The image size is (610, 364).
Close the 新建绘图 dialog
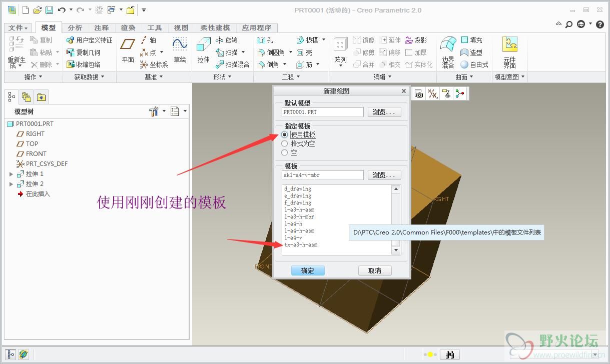(x=404, y=91)
